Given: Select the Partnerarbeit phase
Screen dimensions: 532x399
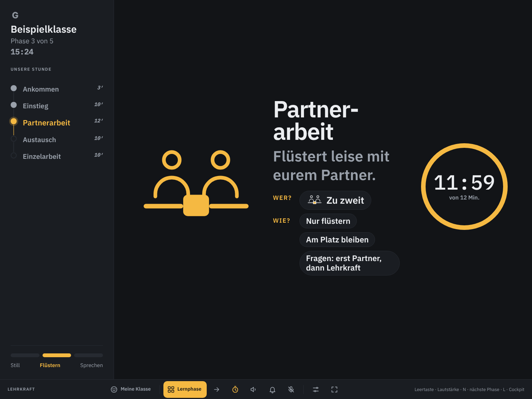Looking at the screenshot, I should click(x=57, y=122).
